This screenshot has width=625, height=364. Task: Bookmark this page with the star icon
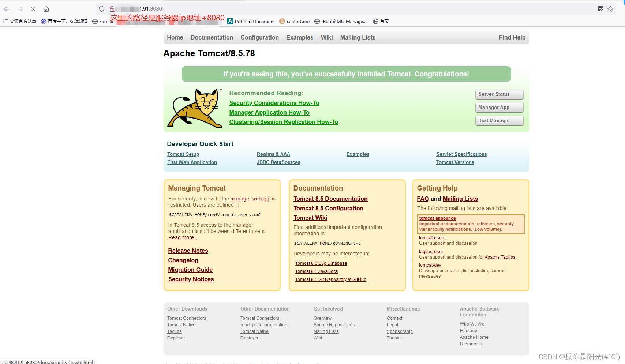[x=610, y=9]
